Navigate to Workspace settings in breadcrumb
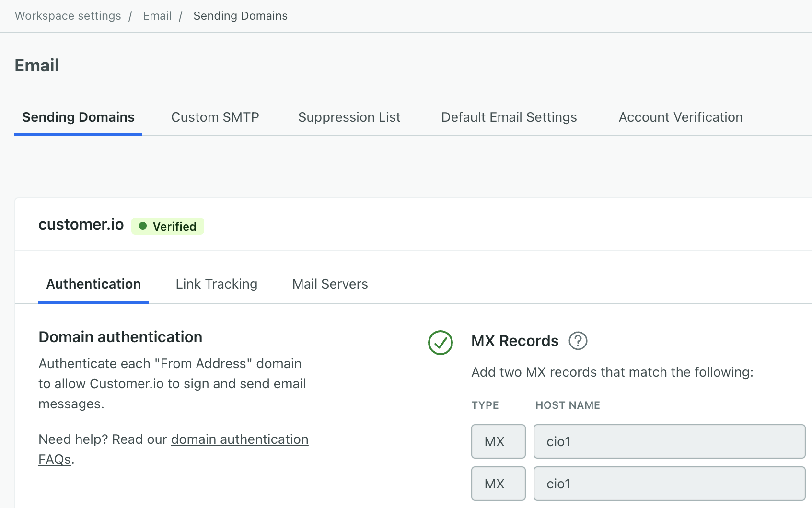Image resolution: width=812 pixels, height=508 pixels. coord(68,16)
